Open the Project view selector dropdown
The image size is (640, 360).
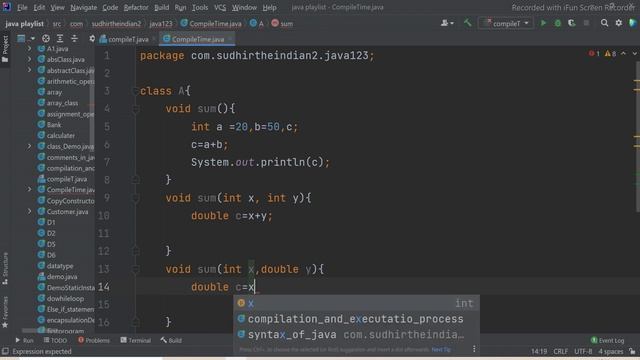pos(26,38)
